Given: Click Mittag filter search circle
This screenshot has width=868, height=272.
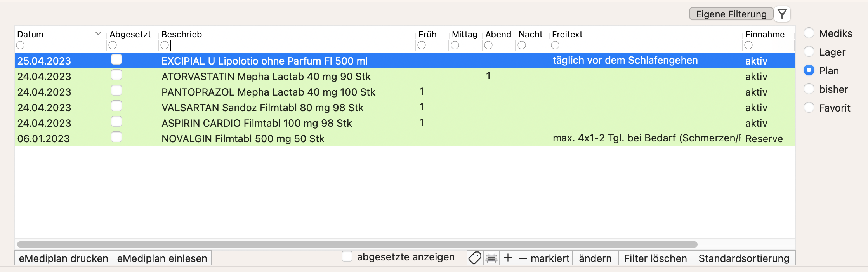Looking at the screenshot, I should click(455, 45).
